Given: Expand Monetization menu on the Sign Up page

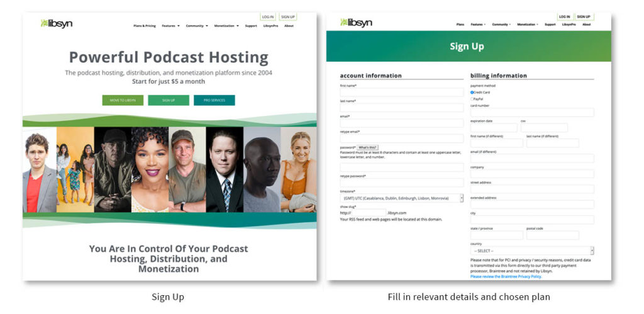Looking at the screenshot, I should (528, 25).
